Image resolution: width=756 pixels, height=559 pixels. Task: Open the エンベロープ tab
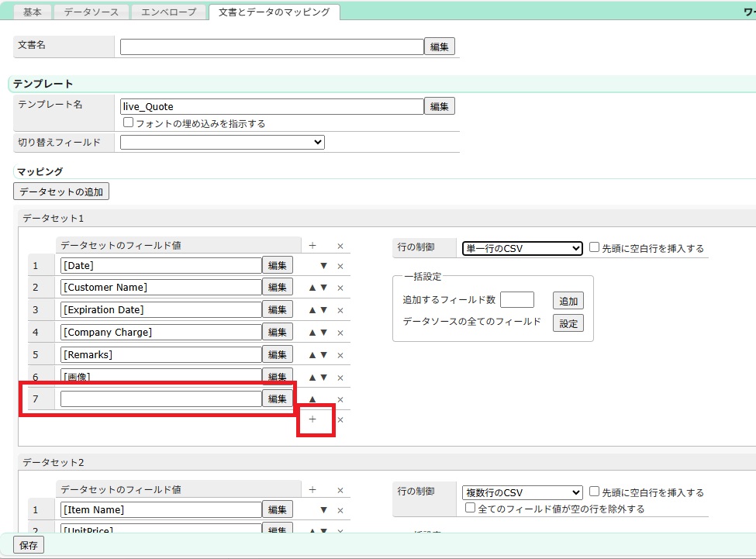point(169,12)
